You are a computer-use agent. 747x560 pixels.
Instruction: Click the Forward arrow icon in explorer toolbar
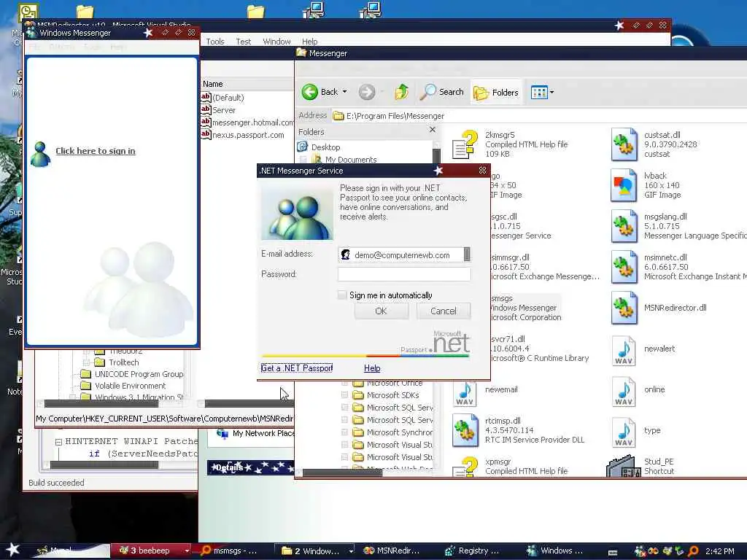[366, 92]
